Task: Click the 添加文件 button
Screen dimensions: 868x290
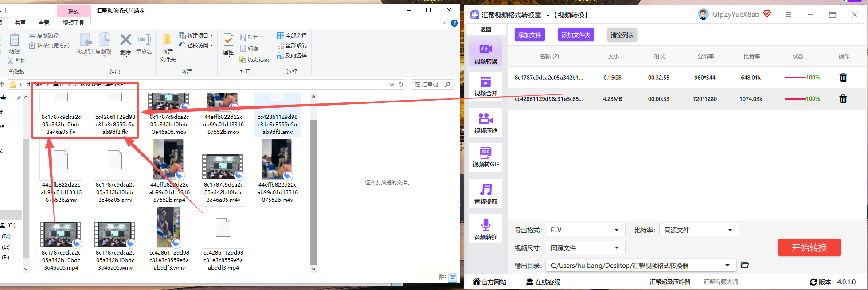Action: click(x=530, y=35)
